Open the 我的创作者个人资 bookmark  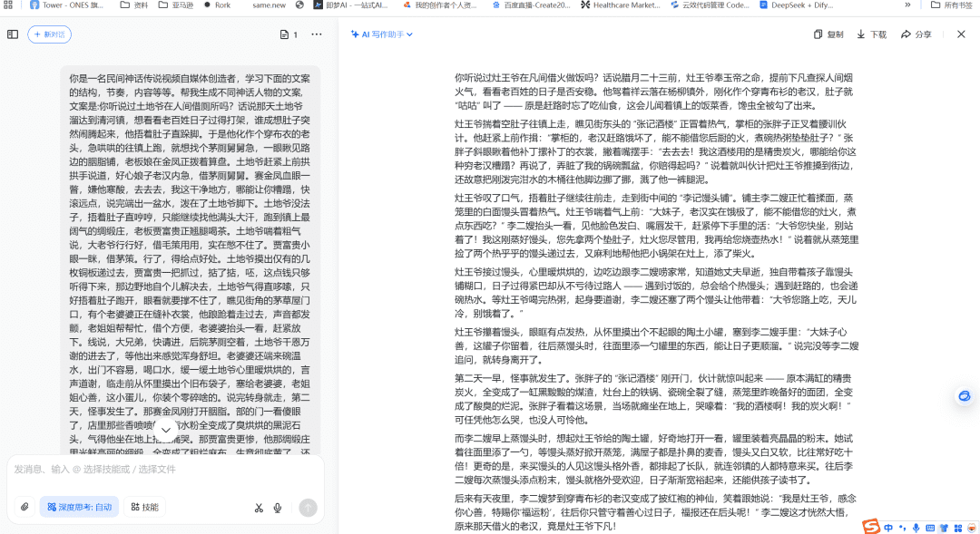tap(440, 5)
